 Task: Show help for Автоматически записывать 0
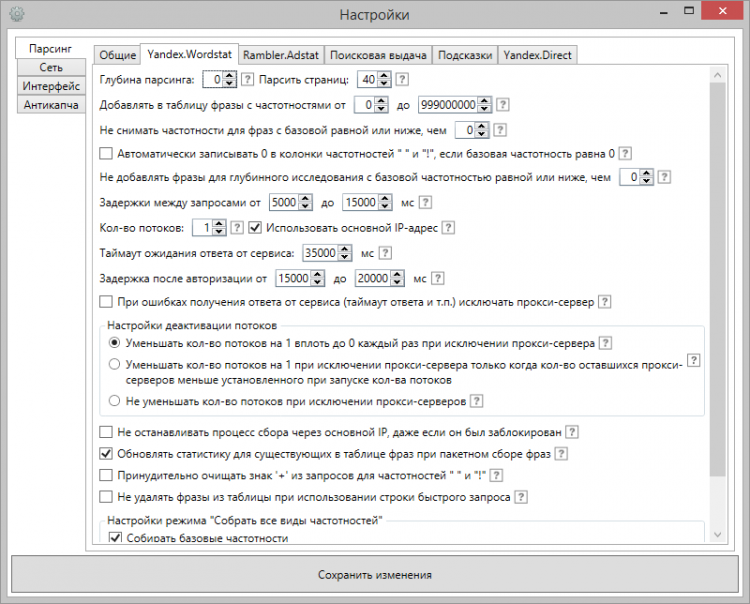[625, 154]
